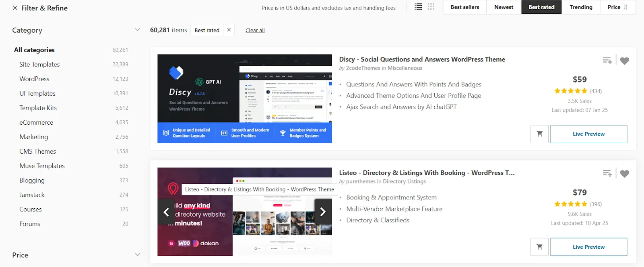Show next Listeo preview image
This screenshot has height=267, width=644.
(323, 212)
